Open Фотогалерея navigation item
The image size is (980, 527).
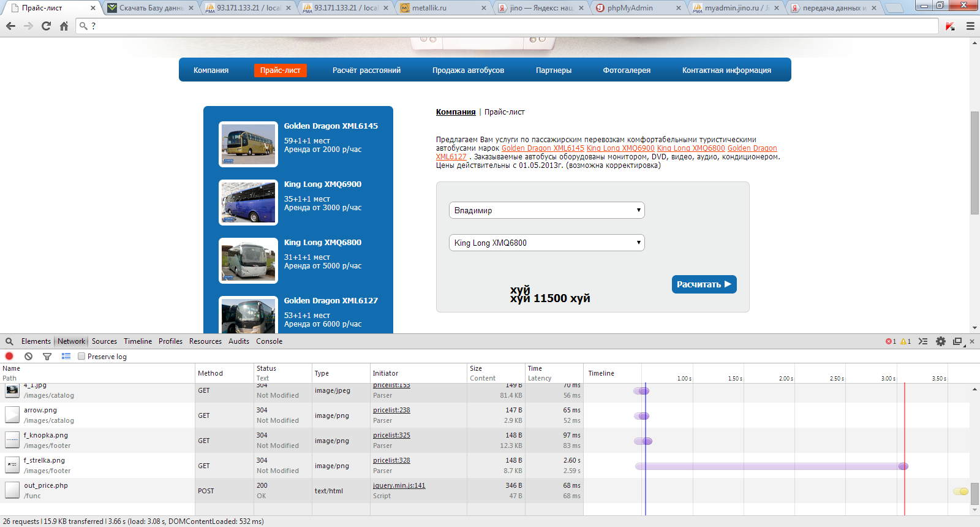(627, 70)
